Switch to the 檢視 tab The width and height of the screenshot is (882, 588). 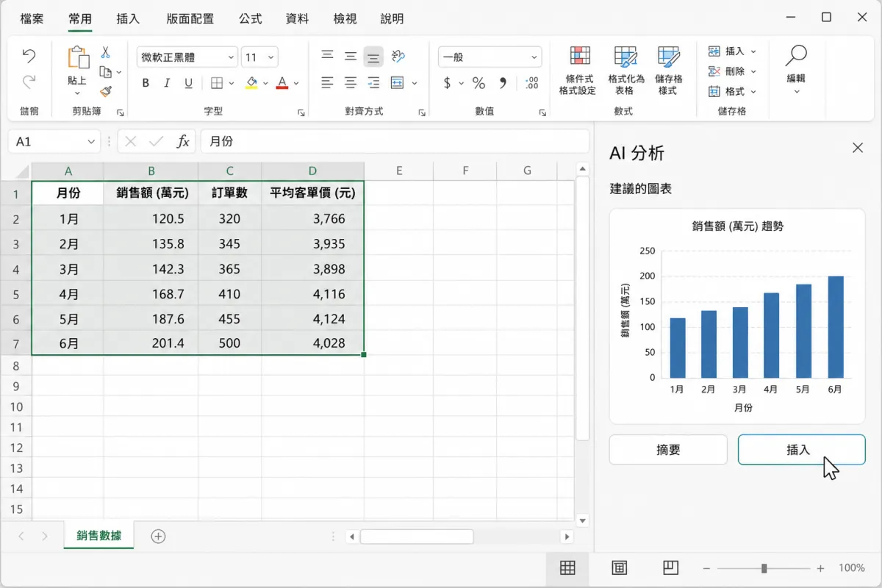coord(345,19)
